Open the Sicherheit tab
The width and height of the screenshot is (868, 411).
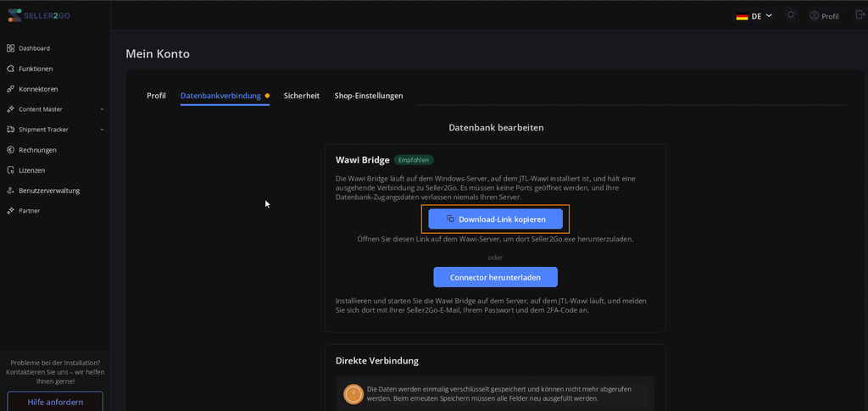click(x=302, y=96)
